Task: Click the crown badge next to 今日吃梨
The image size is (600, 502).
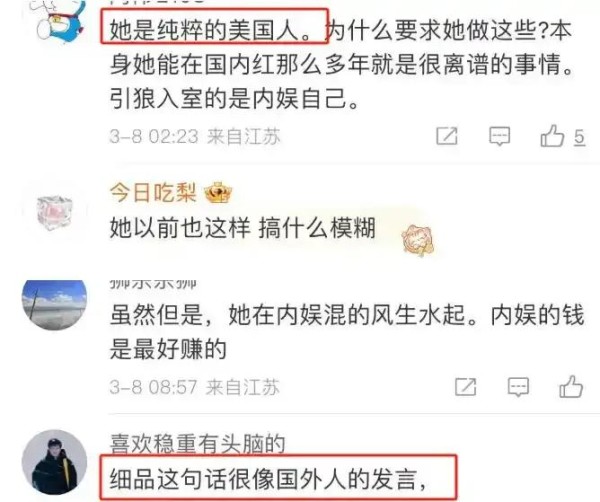Action: pos(218,192)
